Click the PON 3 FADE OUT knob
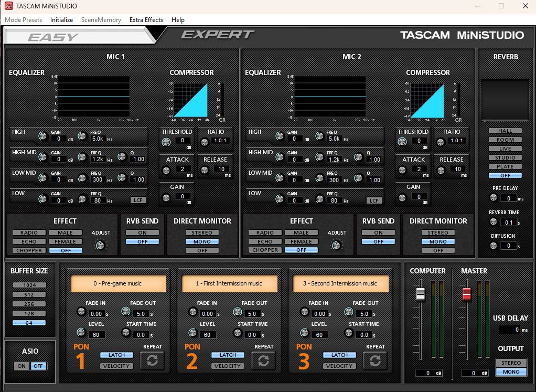Screen dimensions: 536x392 tap(349, 311)
